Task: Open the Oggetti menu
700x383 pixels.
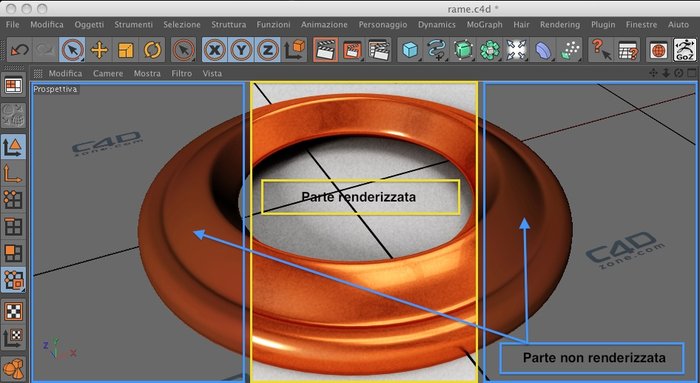Action: tap(89, 25)
